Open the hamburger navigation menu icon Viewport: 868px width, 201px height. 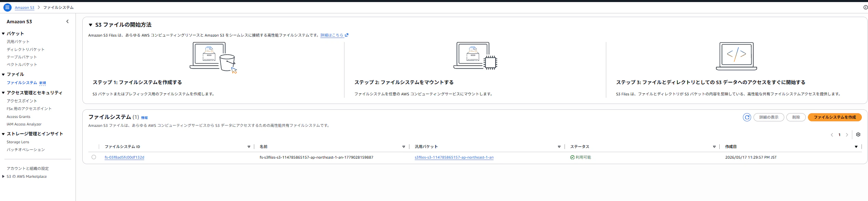(x=7, y=7)
